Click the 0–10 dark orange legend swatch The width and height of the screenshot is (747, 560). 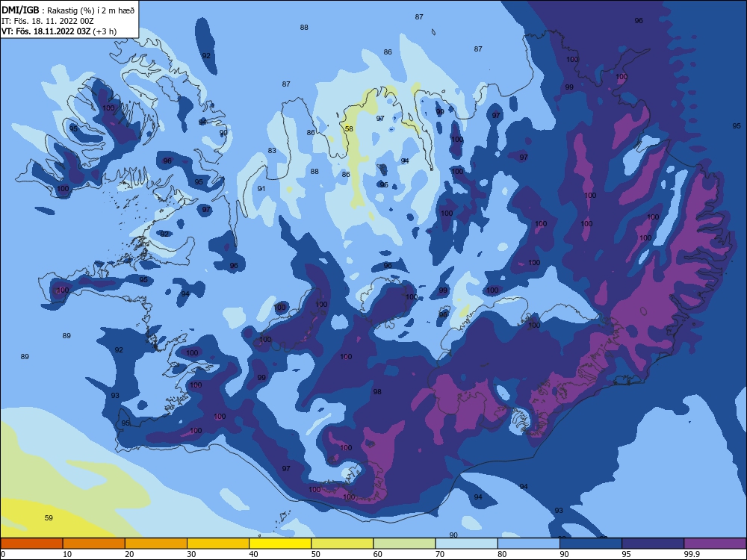pos(31,544)
